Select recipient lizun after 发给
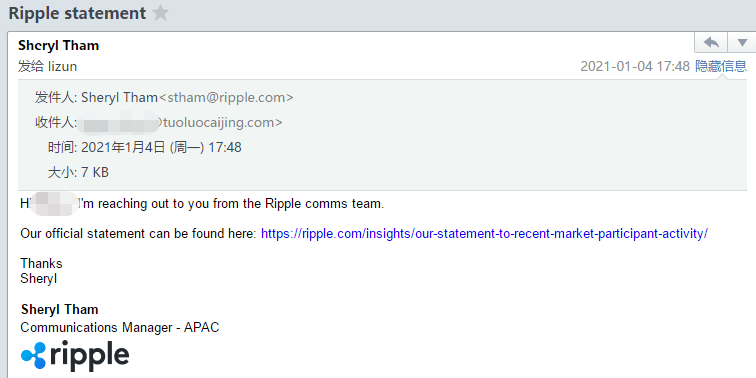756x378 pixels. pos(62,67)
